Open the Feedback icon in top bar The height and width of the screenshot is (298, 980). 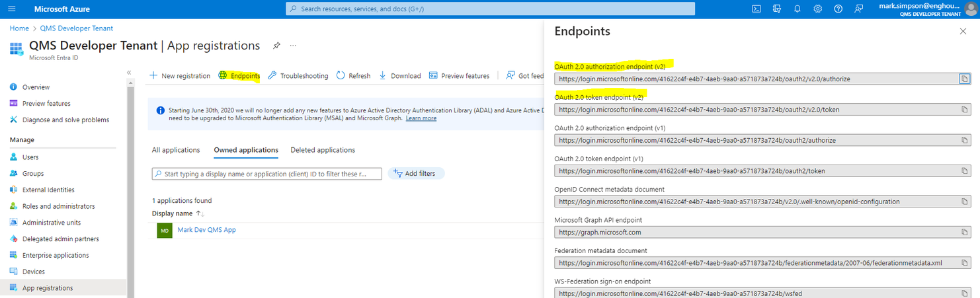coord(859,9)
